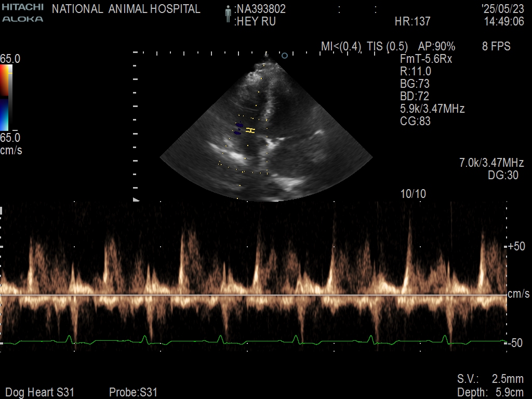The image size is (532, 399).
Task: Click the probe orientation circle marker
Action: [x=284, y=55]
